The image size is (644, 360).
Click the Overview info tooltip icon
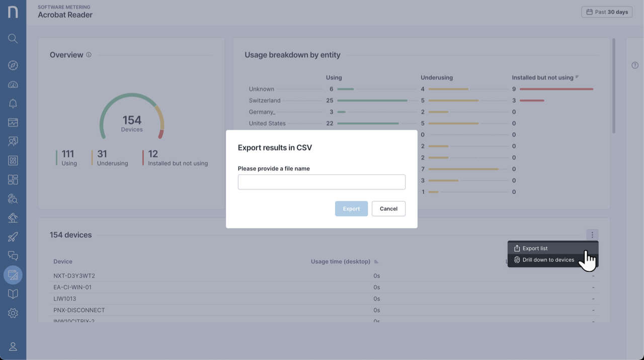89,54
